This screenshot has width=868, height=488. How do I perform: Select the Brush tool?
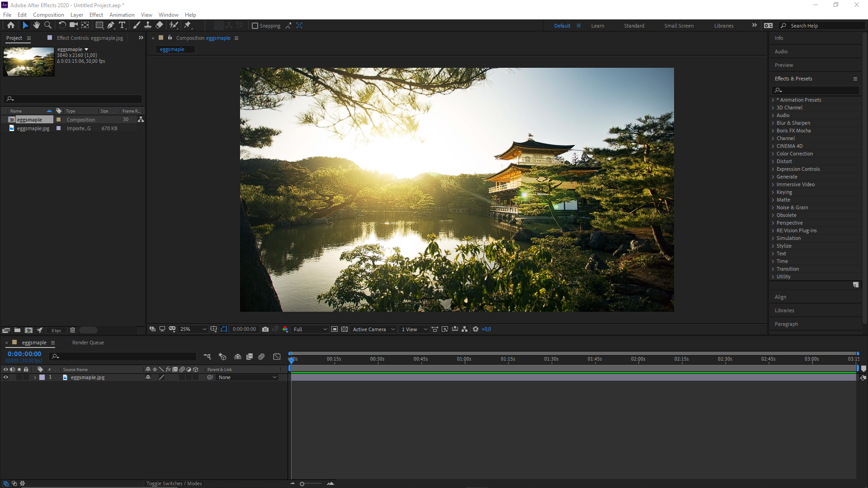coord(137,25)
